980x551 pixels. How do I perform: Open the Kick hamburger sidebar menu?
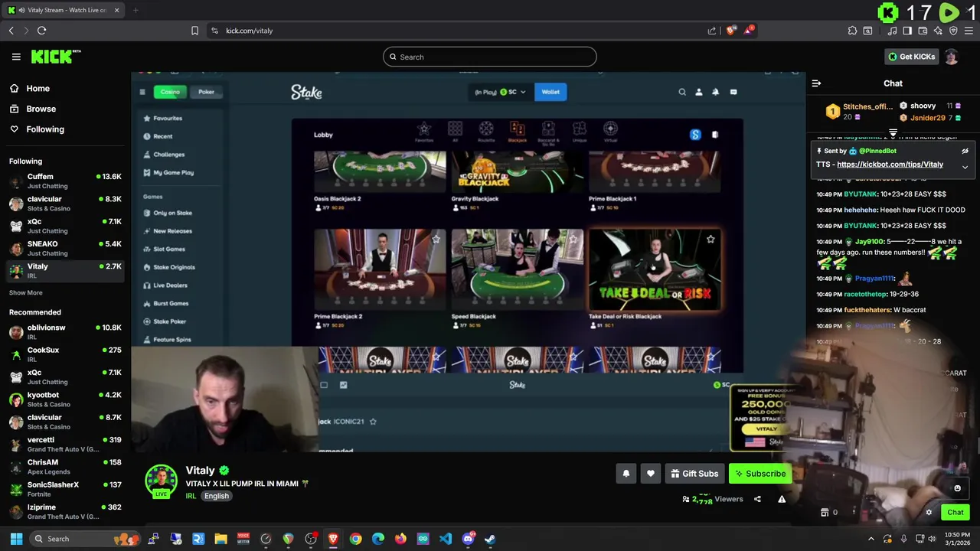coord(16,57)
